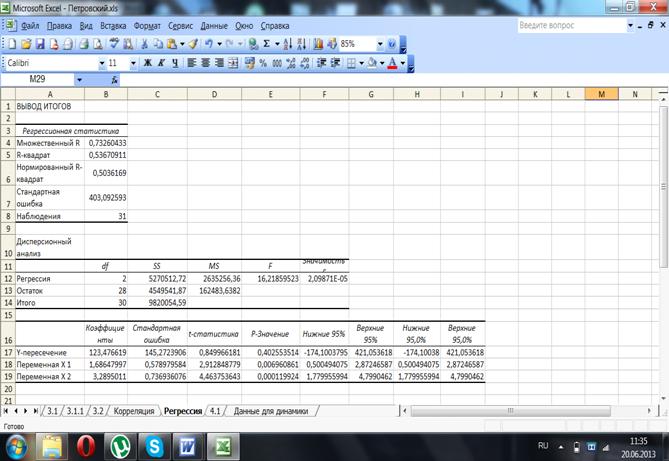Viewport: 669px width, 461px height.
Task: Click the Percent Style icon
Action: (263, 63)
